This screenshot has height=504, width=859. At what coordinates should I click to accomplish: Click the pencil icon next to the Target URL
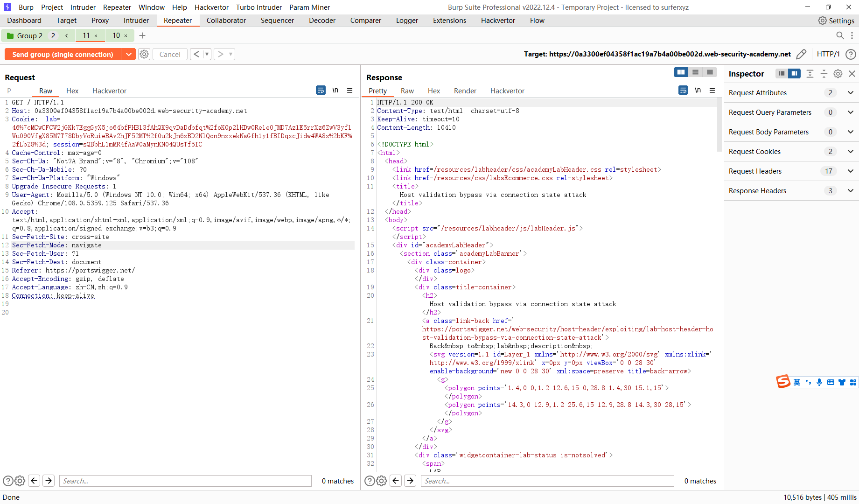(802, 54)
